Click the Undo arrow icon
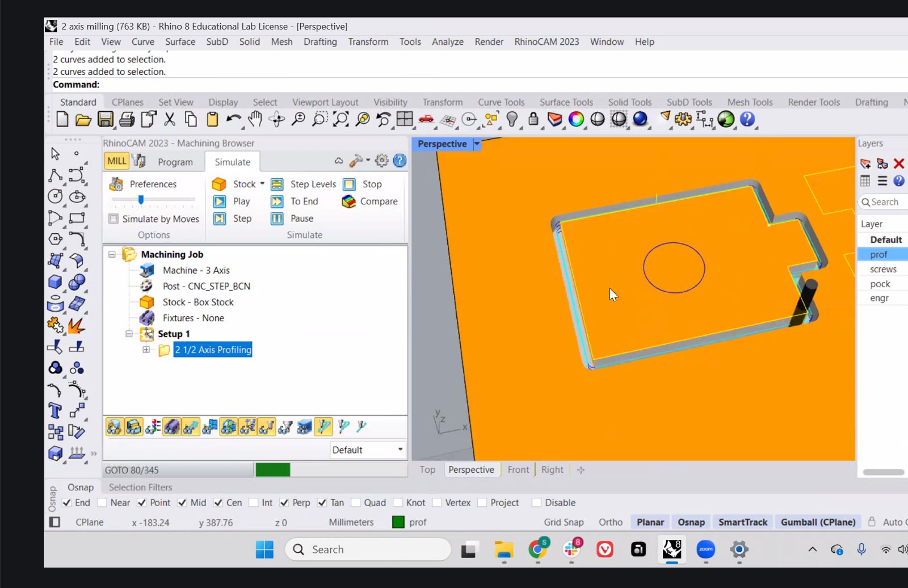Image resolution: width=908 pixels, height=588 pixels. tap(233, 119)
